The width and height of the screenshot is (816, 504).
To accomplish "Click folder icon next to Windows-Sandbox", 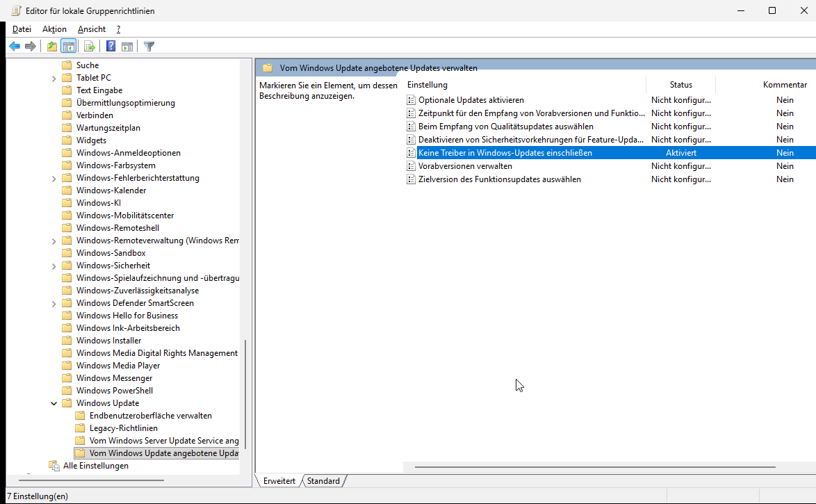I will click(67, 253).
